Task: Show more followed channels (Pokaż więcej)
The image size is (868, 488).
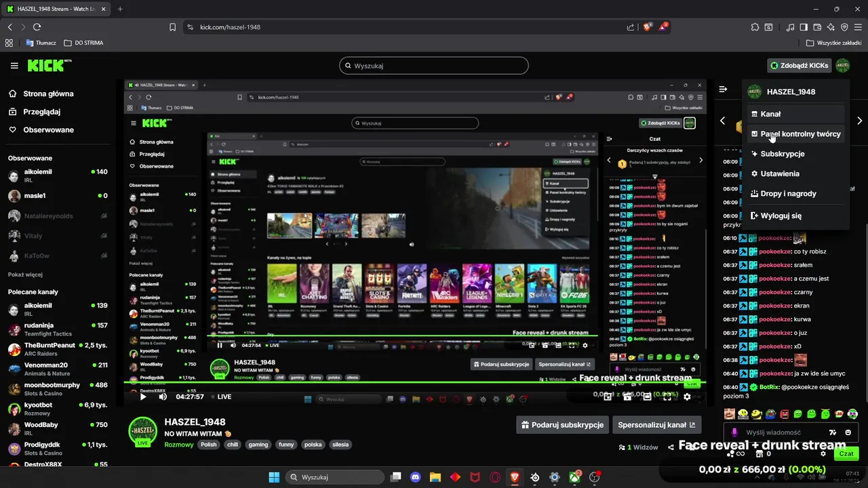Action: click(x=25, y=274)
